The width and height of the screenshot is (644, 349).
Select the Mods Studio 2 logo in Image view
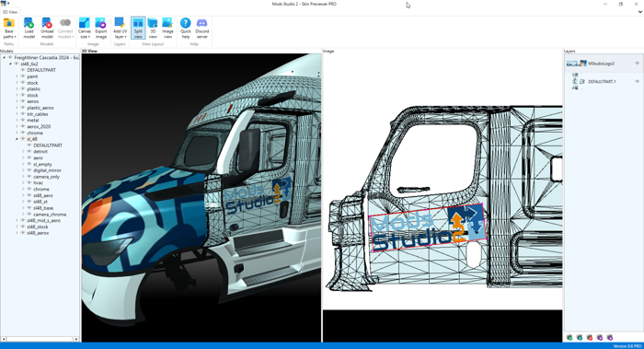click(x=428, y=227)
